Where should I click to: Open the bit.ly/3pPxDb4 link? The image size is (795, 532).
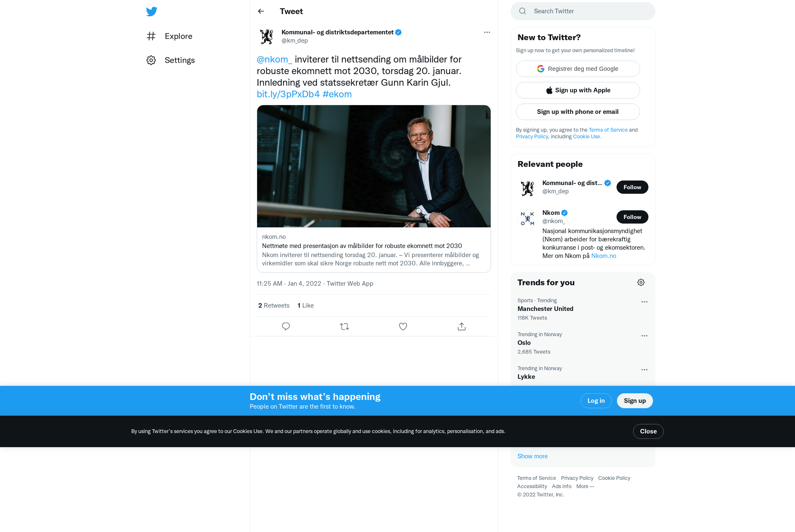click(288, 94)
